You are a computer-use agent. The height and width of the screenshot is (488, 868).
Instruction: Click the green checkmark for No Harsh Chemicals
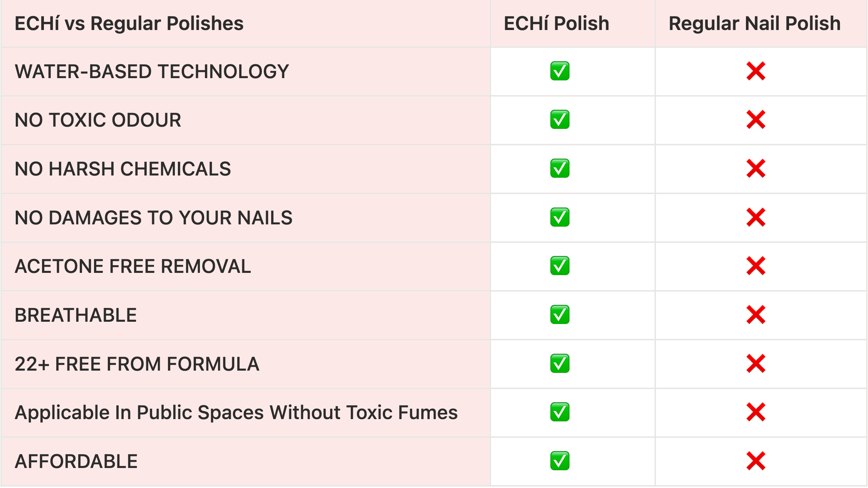[x=560, y=169]
